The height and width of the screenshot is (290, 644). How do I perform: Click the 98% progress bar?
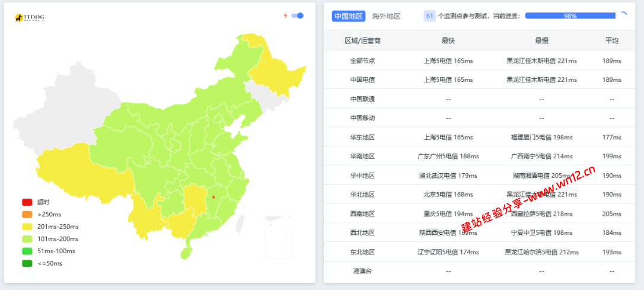click(570, 16)
